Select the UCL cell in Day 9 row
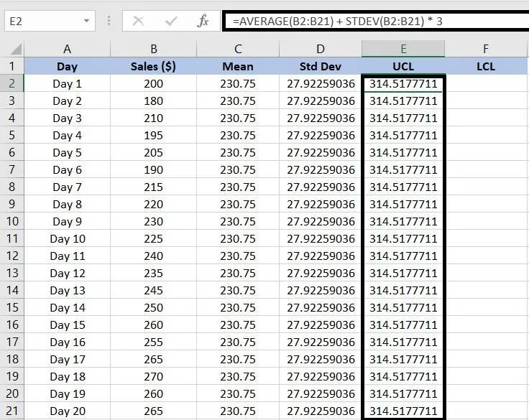 click(x=403, y=221)
